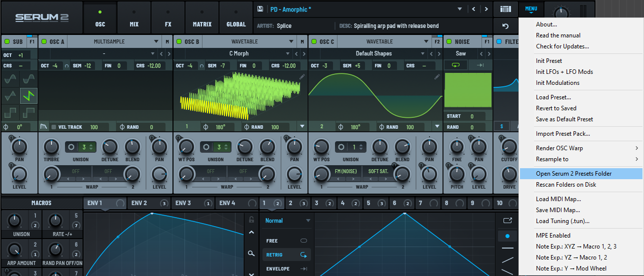This screenshot has height=276, width=644.
Task: Select the ENVELOPE LFO trigger mode
Action: pos(286,269)
